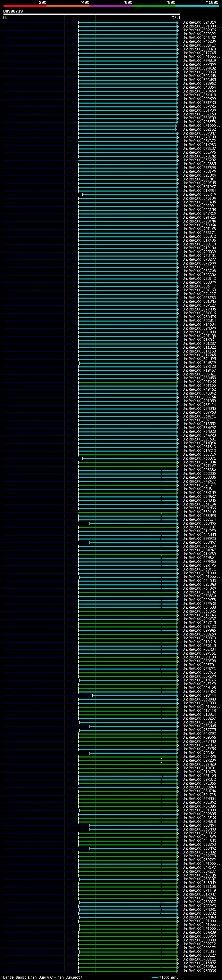Select the UniRef100_B7K834 label
The image size is (222, 980).
point(199,462)
